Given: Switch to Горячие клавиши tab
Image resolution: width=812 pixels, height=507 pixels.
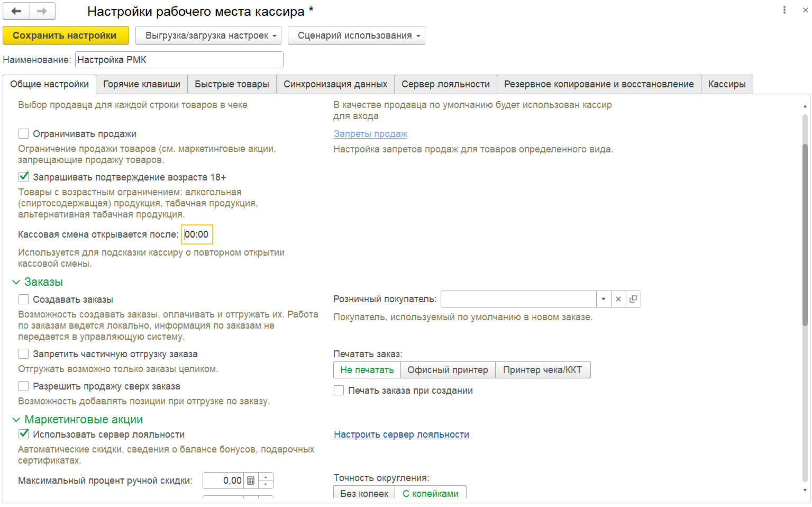Looking at the screenshot, I should [x=142, y=84].
